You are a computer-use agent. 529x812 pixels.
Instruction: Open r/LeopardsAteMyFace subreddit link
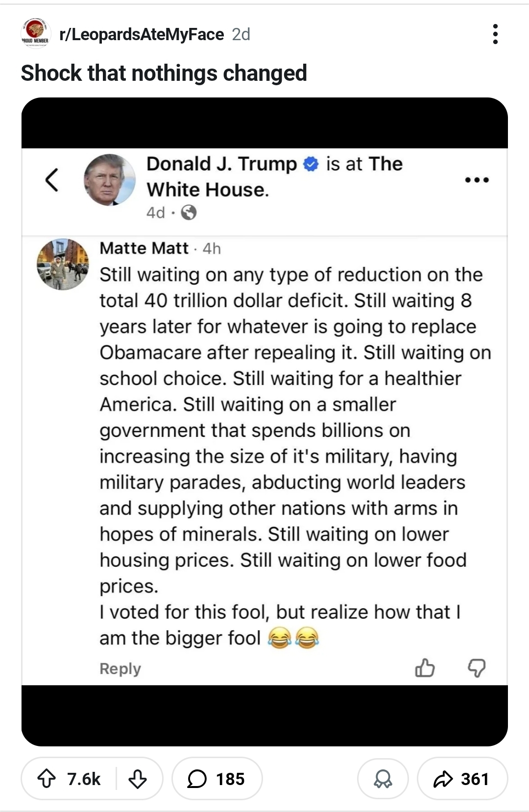pos(141,34)
